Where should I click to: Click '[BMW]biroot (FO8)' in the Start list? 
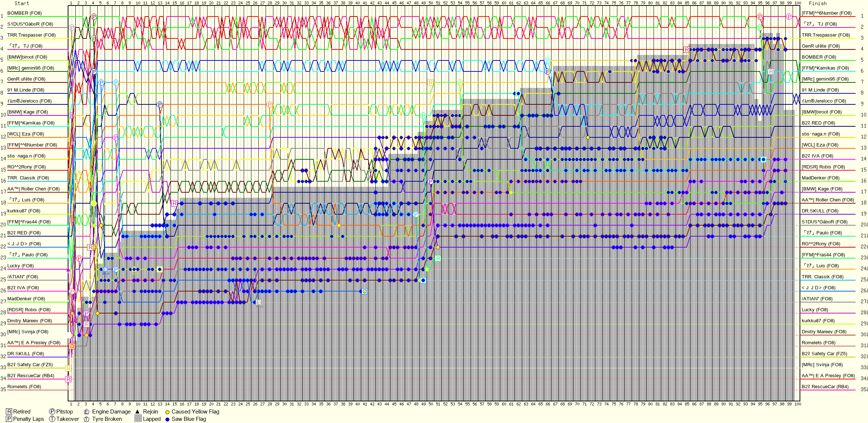point(27,57)
